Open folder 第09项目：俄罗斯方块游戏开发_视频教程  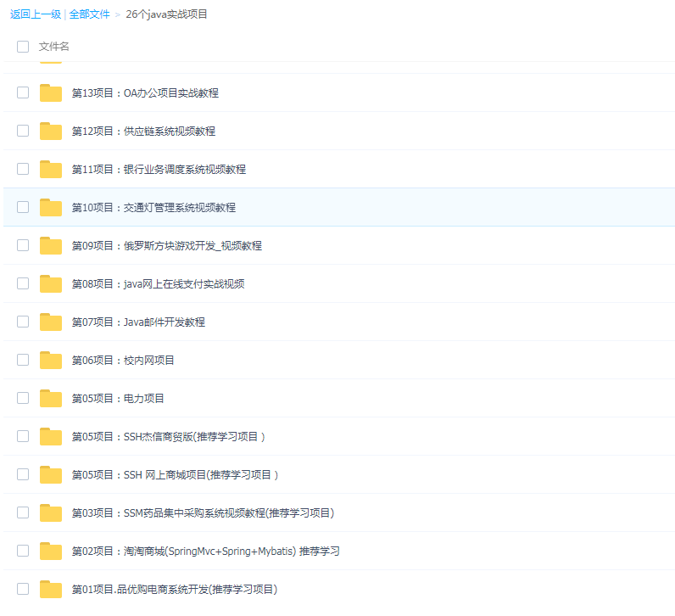(x=166, y=246)
